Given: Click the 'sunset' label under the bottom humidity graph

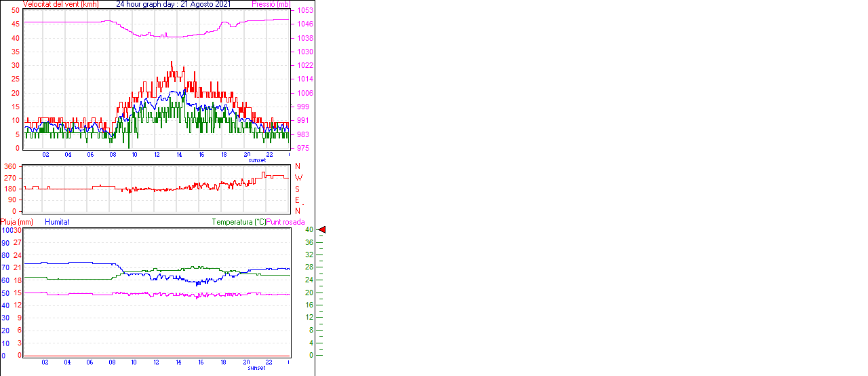Looking at the screenshot, I should coord(257,368).
